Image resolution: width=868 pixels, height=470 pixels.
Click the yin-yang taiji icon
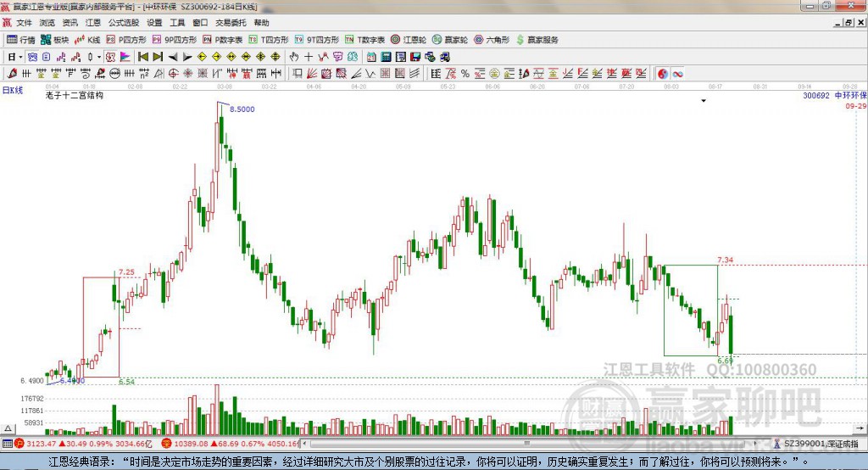663,74
